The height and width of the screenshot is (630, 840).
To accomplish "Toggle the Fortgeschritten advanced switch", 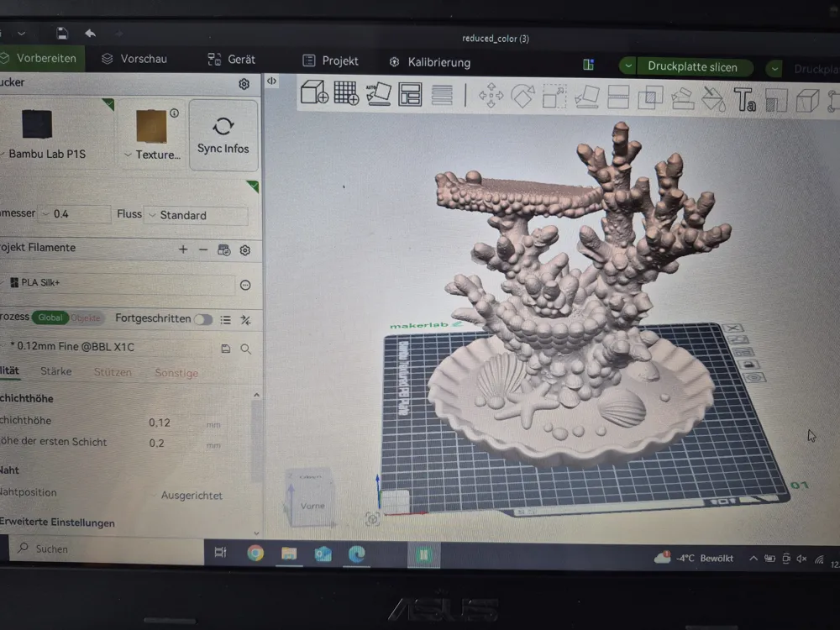I will point(203,319).
